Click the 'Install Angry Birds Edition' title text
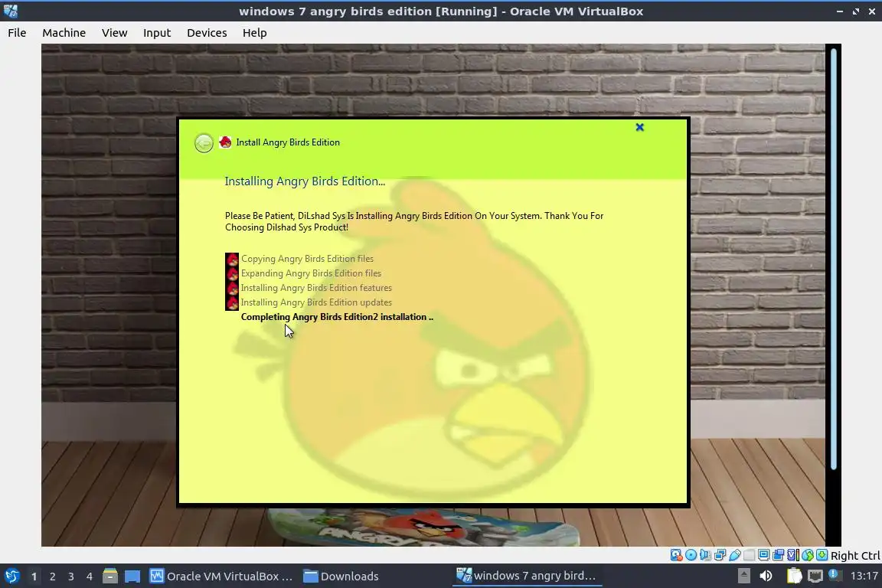The image size is (882, 588). click(287, 142)
